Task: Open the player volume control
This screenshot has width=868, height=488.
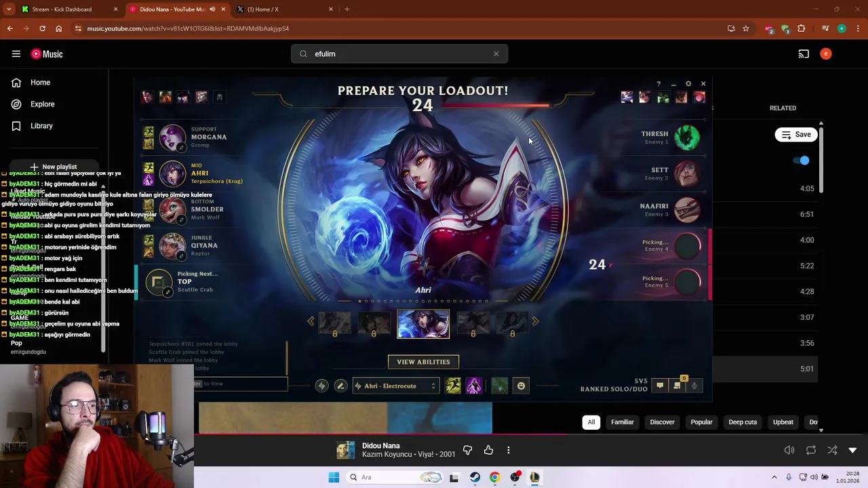Action: (x=789, y=450)
